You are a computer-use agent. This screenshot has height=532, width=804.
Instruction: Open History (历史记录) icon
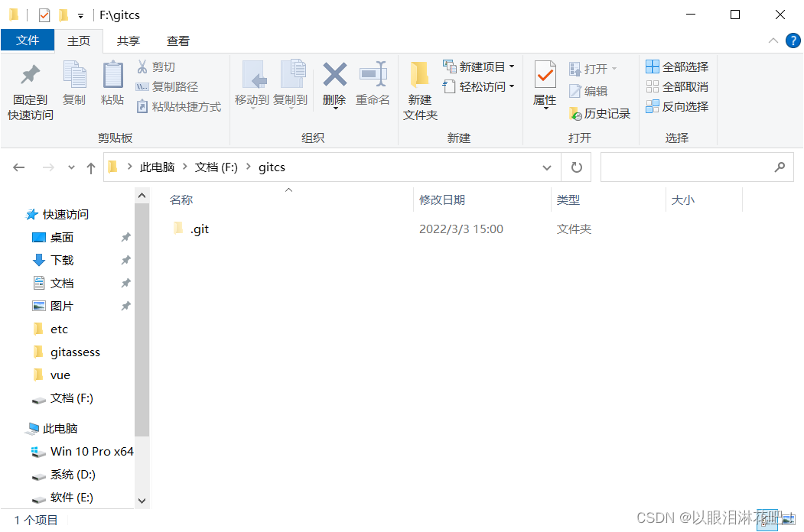coord(575,114)
